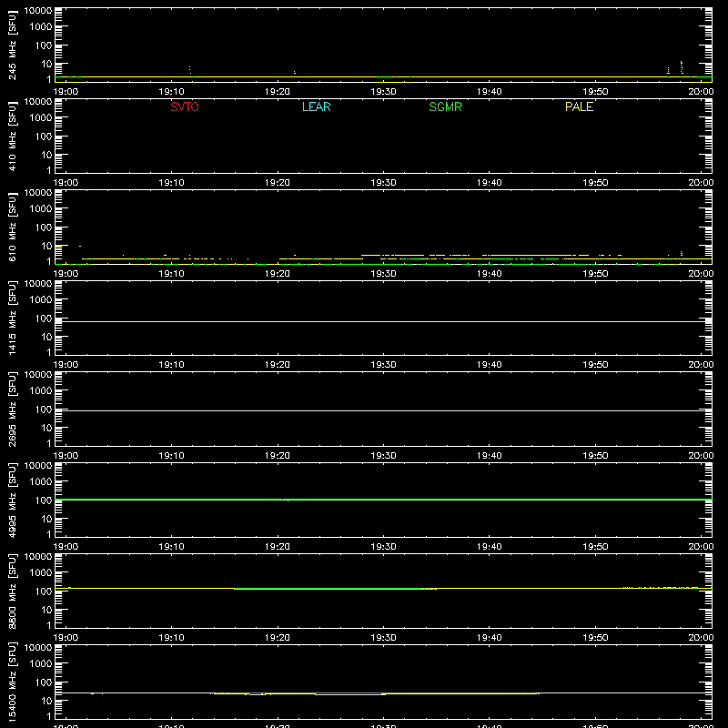Click the 19:50 time label under the 2695 MHz plot
Image resolution: width=728 pixels, height=728 pixels.
pyautogui.click(x=595, y=456)
